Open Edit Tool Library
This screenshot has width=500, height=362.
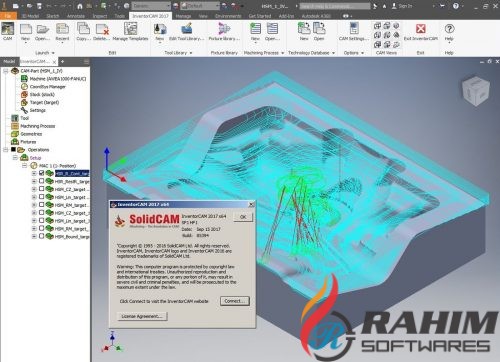186,31
